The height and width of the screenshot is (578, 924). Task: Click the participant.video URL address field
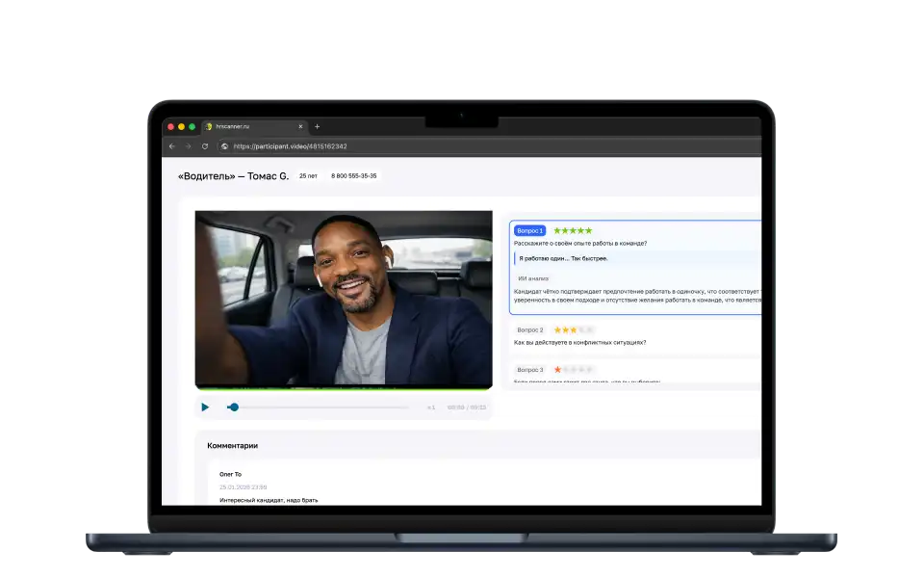tap(291, 146)
